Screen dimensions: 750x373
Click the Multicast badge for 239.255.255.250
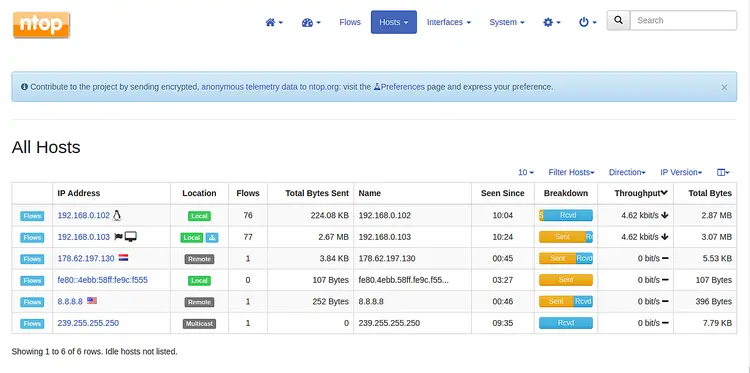pos(199,324)
